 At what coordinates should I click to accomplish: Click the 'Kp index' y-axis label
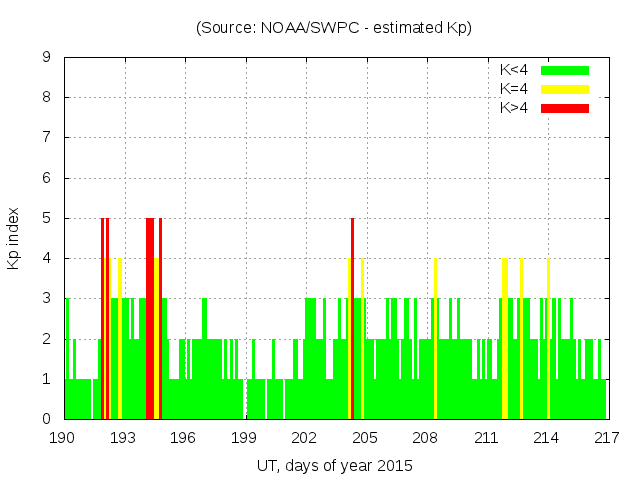point(14,239)
